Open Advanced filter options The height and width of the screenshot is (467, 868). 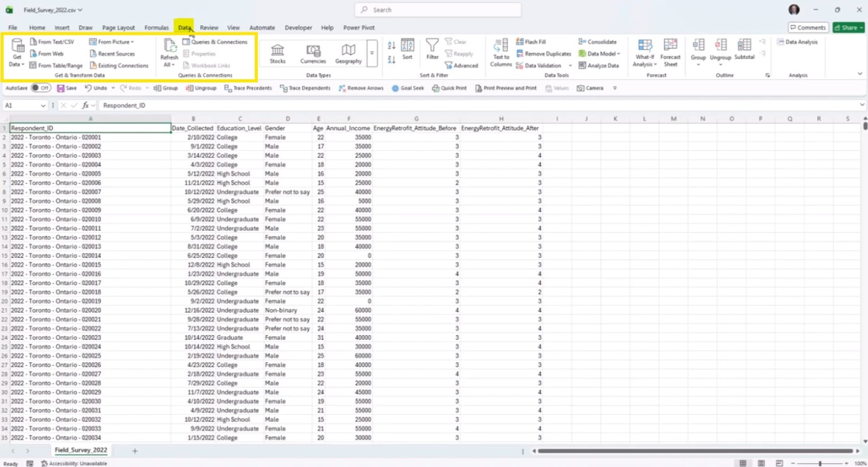pos(461,66)
